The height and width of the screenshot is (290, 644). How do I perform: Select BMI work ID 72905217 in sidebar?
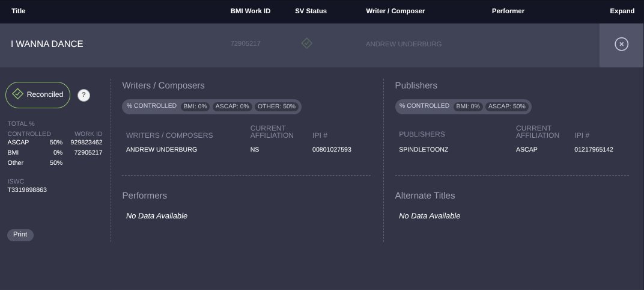[88, 153]
